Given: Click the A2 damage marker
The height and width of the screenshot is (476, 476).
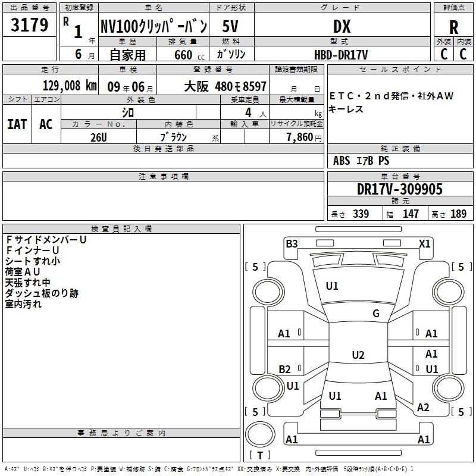Looking at the screenshot, I should [x=423, y=407].
